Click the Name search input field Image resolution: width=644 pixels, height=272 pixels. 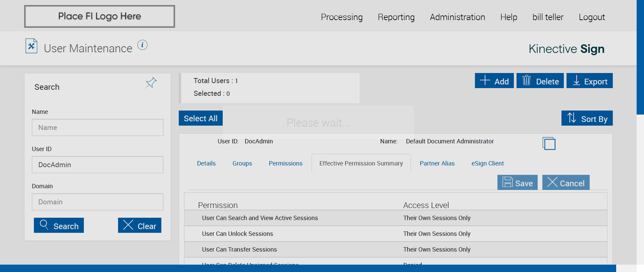click(97, 128)
